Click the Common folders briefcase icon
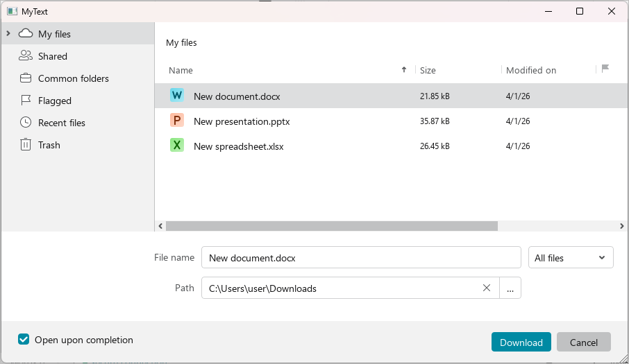Screen dimensions: 629x364 pos(26,78)
